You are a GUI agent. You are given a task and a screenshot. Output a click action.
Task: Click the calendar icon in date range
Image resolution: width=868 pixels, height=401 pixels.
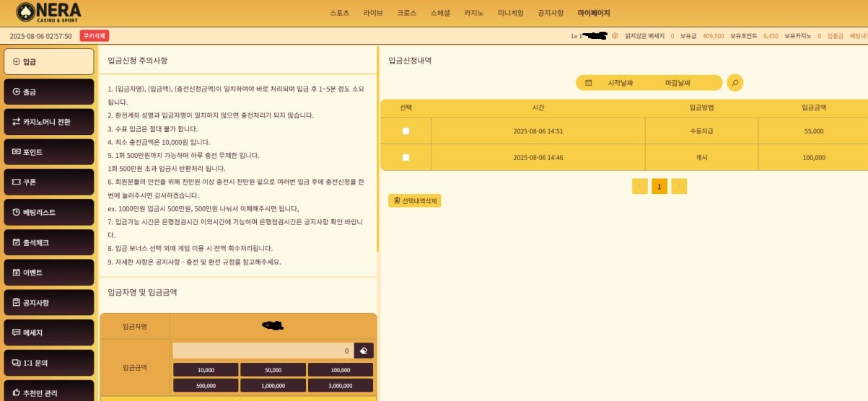click(x=589, y=83)
